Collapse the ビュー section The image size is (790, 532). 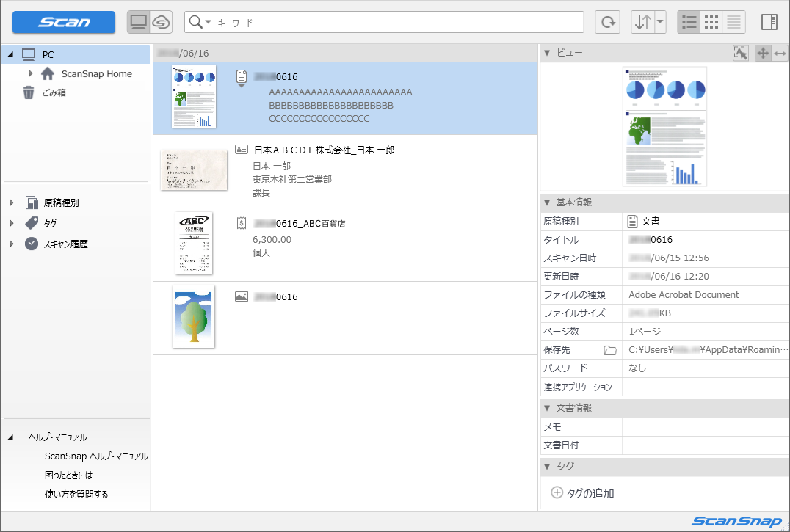547,53
